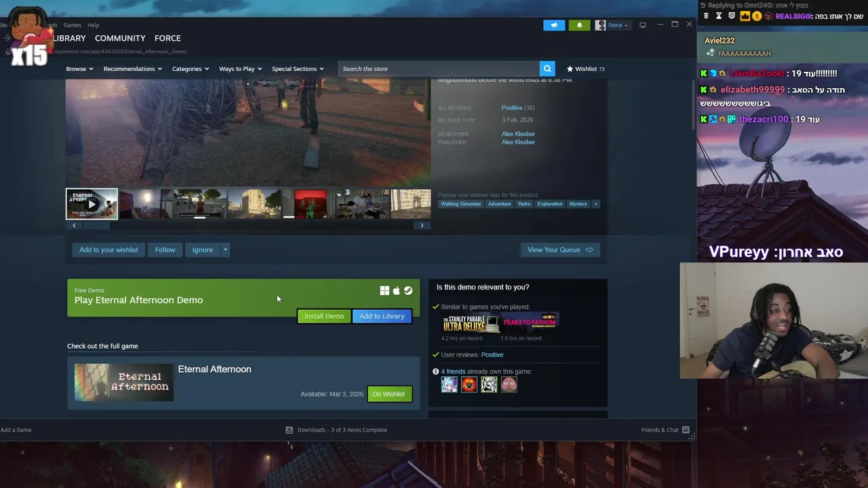
Task: Click the arrow icon in View Your Queue
Action: [x=589, y=250]
